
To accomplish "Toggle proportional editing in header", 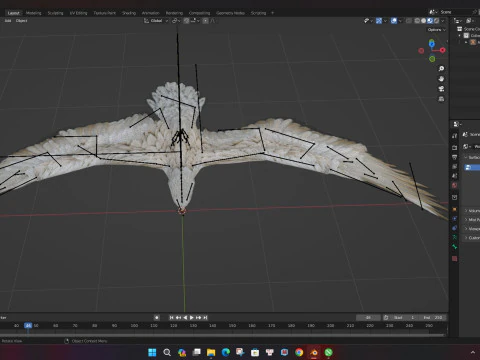I will tap(206, 21).
